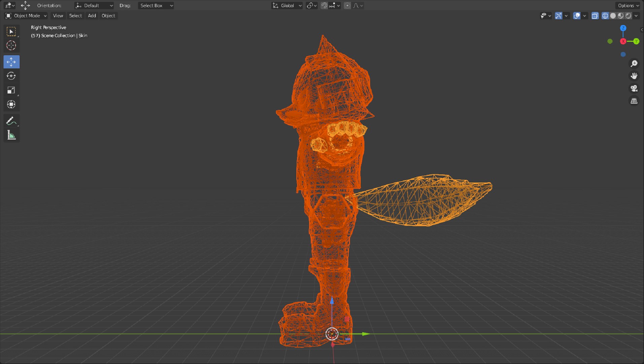Toggle snapping magnet icon
Viewport: 644px width, 364px height.
[324, 5]
